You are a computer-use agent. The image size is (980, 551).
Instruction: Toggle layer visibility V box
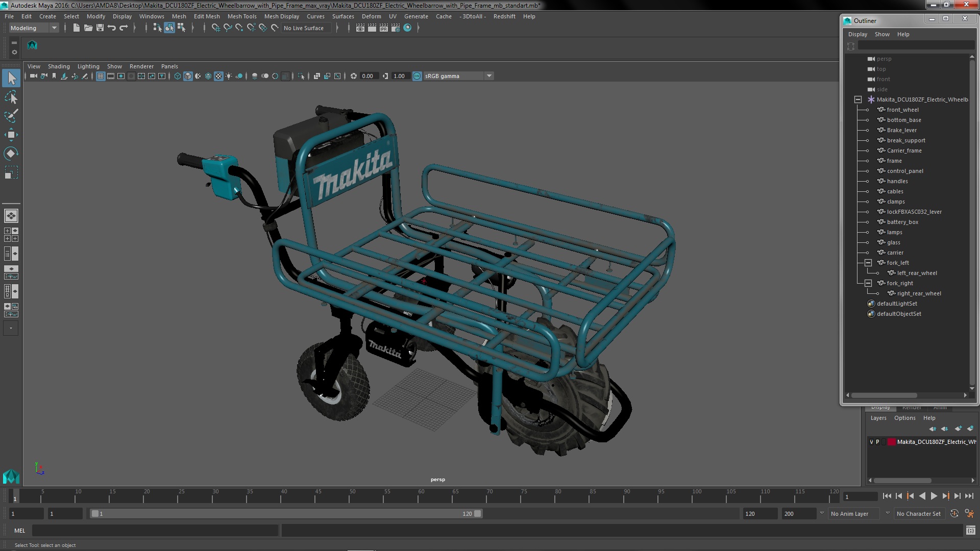pos(871,442)
